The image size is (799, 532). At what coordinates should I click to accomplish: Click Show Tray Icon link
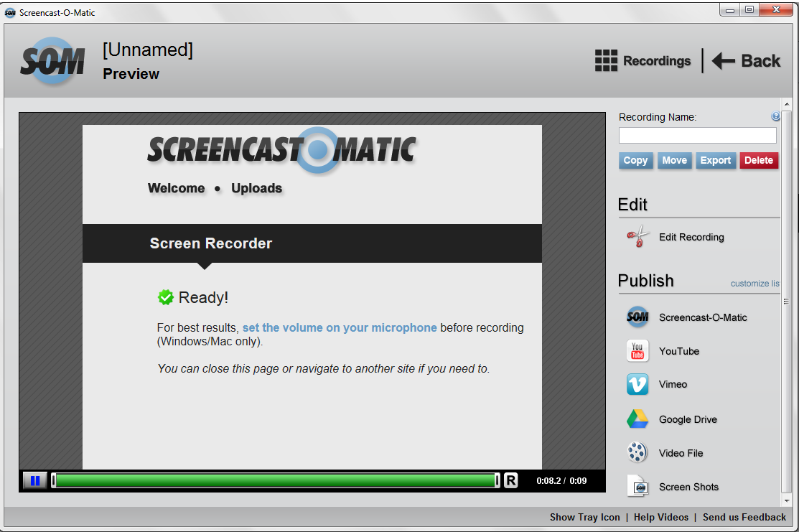(584, 517)
